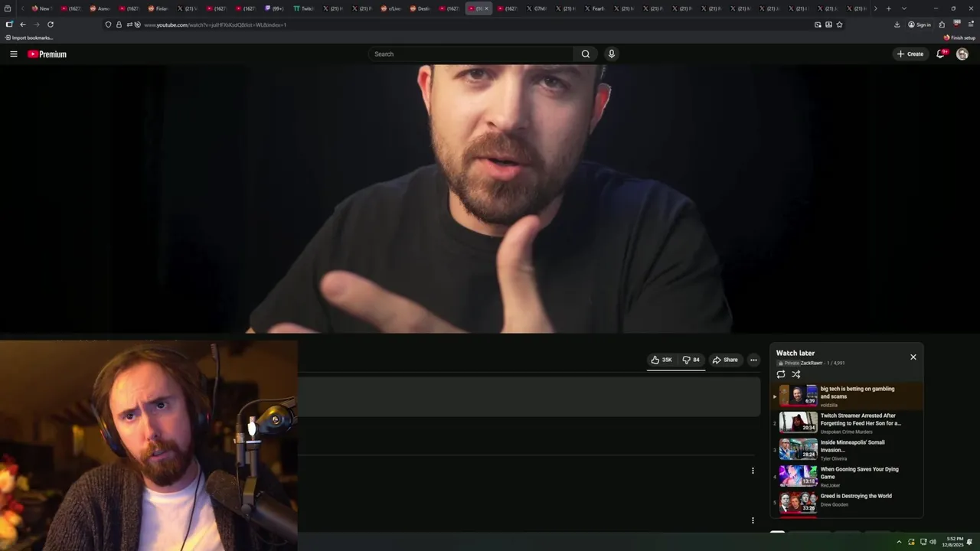Open a new browser tab
The width and height of the screenshot is (980, 551).
click(x=888, y=8)
